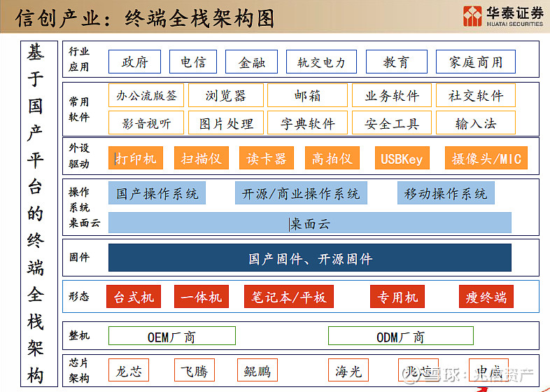The width and height of the screenshot is (550, 392).
Task: Click the orange USBKey block
Action: point(402,158)
